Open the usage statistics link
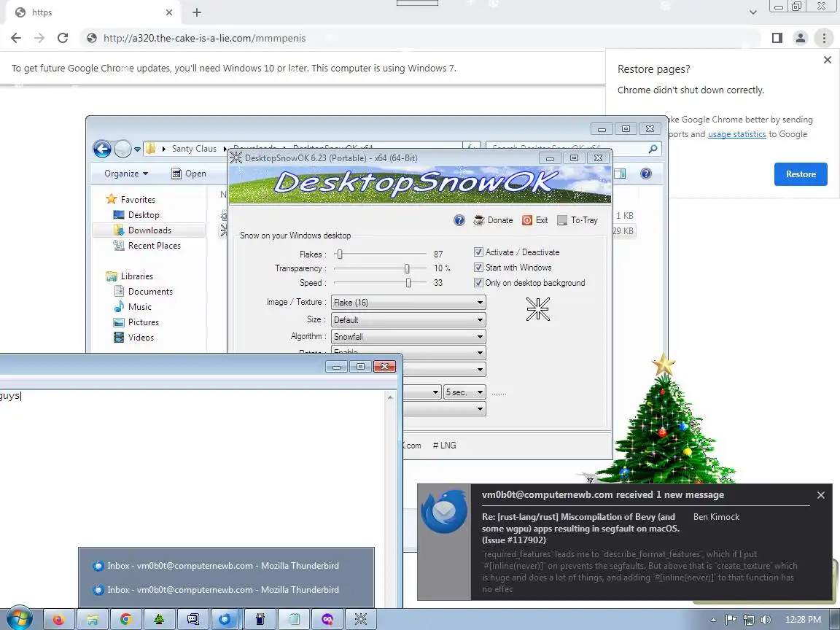The image size is (840, 630). pos(736,134)
